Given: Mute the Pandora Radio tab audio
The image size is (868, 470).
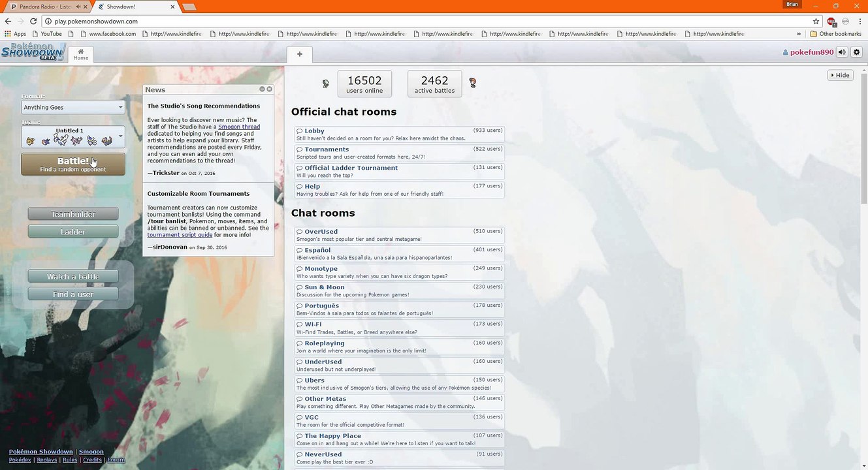Looking at the screenshot, I should click(x=78, y=7).
